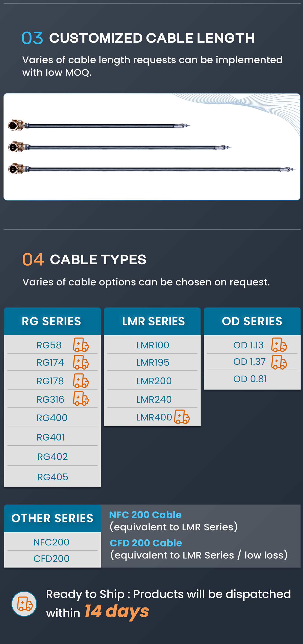Click the delivery truck icon next to RG174

coord(81,362)
